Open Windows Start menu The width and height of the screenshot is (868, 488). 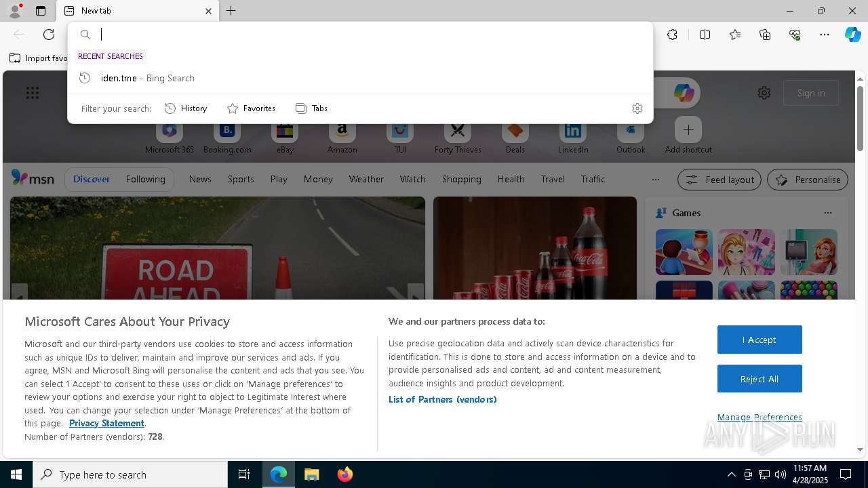point(16,474)
